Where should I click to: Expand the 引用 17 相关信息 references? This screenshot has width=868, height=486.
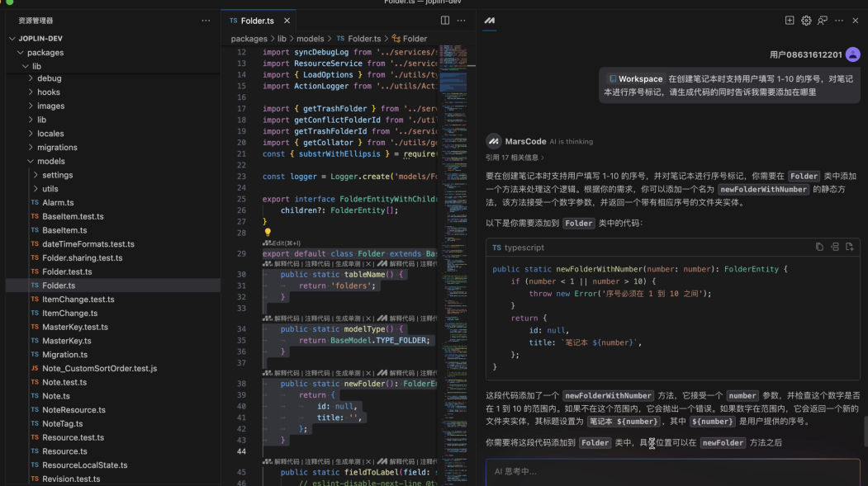[x=515, y=158]
